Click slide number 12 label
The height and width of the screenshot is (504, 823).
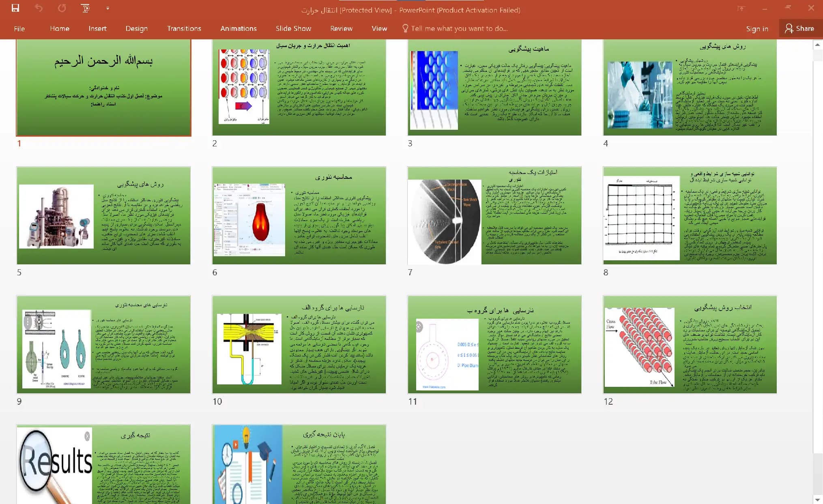(x=608, y=401)
